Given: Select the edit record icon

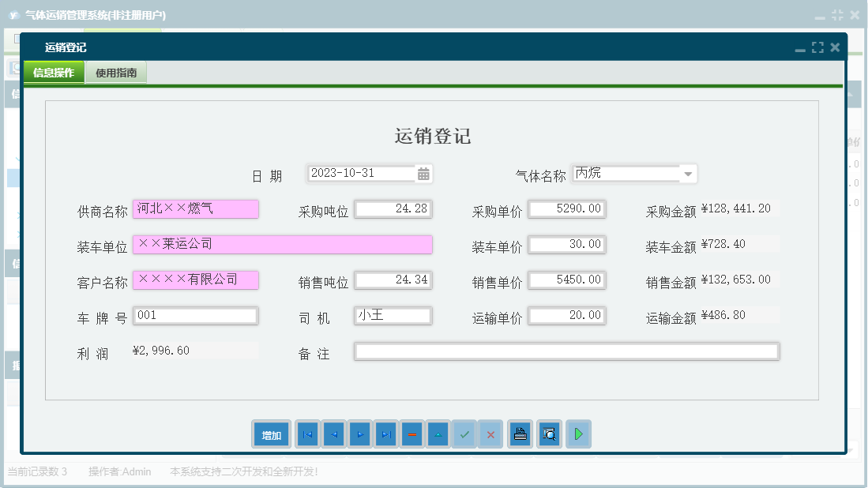Looking at the screenshot, I should click(438, 434).
